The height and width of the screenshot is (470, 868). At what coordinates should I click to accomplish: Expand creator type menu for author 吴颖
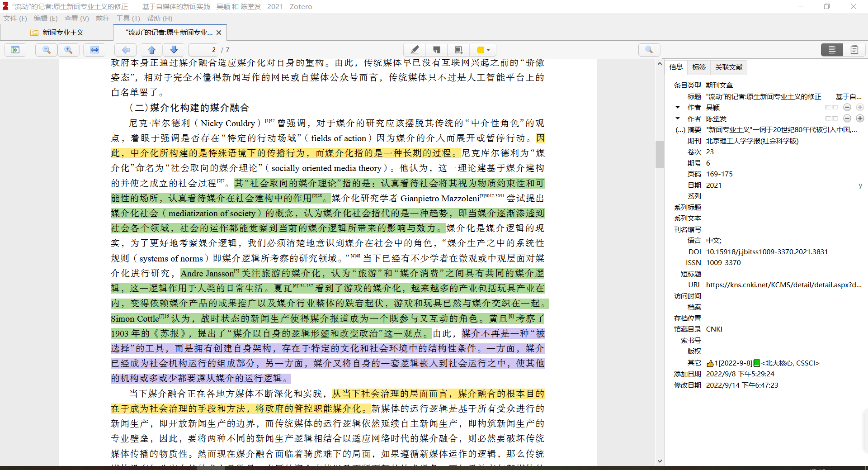[678, 107]
